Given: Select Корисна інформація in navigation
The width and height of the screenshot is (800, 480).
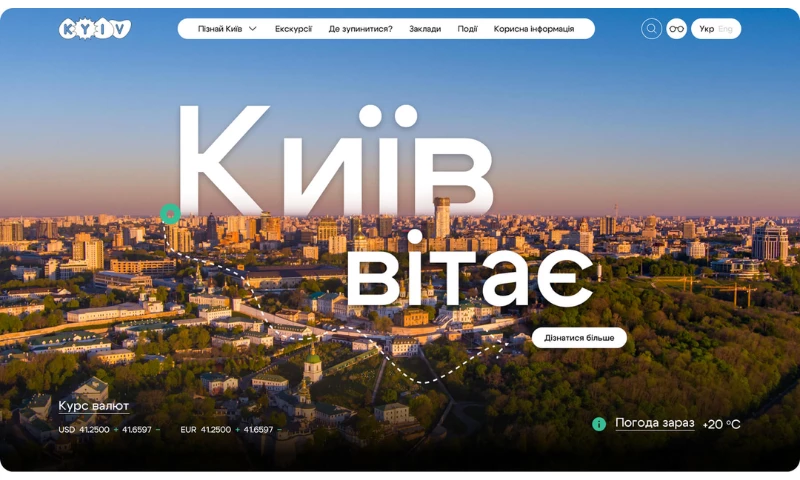Looking at the screenshot, I should (534, 29).
